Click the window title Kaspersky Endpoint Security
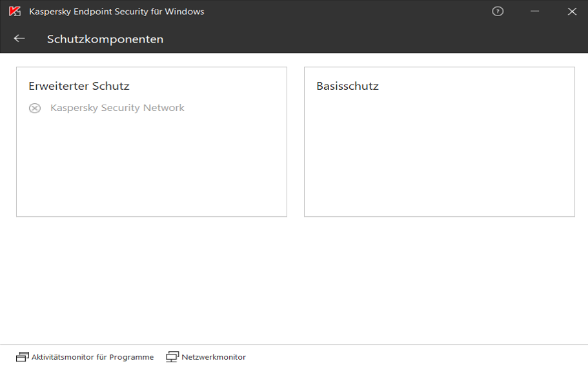 pos(117,12)
